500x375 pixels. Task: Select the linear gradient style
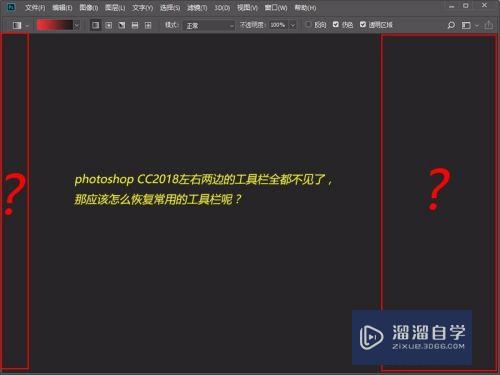[96, 25]
